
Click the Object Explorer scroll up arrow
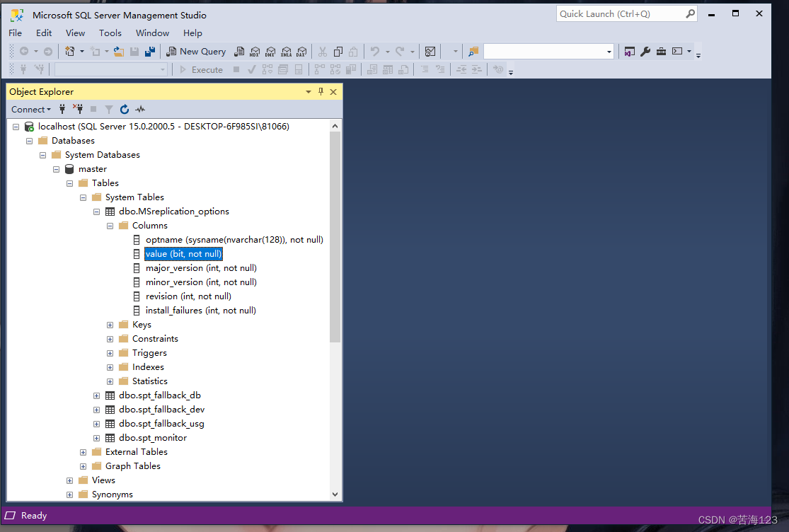point(335,126)
